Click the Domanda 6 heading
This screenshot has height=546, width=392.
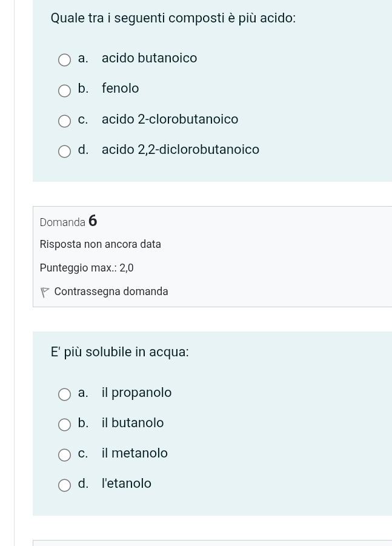tap(68, 222)
